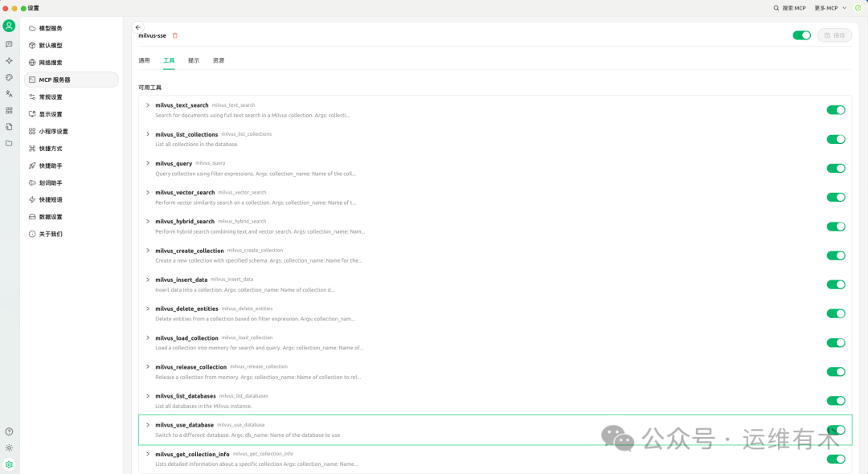Image resolution: width=868 pixels, height=474 pixels.
Task: Open 快捷方式 settings
Action: click(72, 149)
